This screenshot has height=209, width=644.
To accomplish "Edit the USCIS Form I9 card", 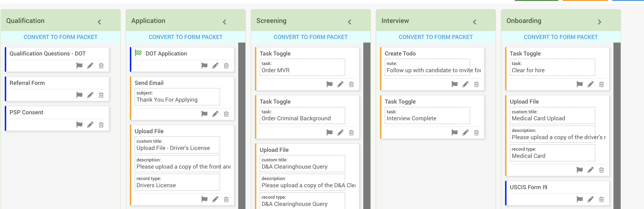I will point(591,199).
